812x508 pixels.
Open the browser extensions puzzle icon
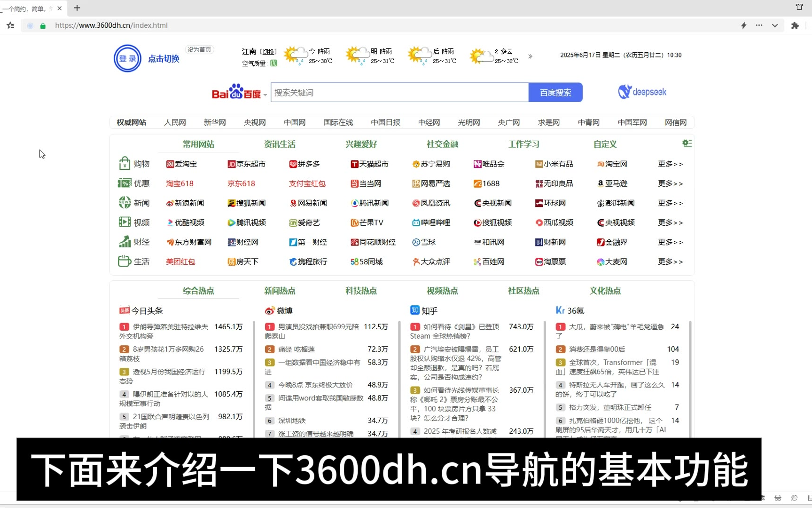coord(795,25)
